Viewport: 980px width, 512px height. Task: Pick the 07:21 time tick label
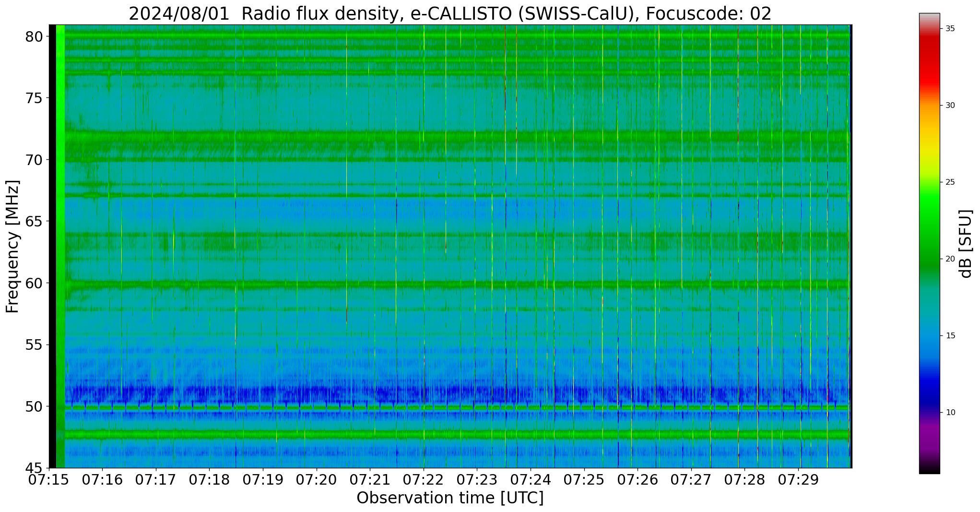tap(370, 480)
